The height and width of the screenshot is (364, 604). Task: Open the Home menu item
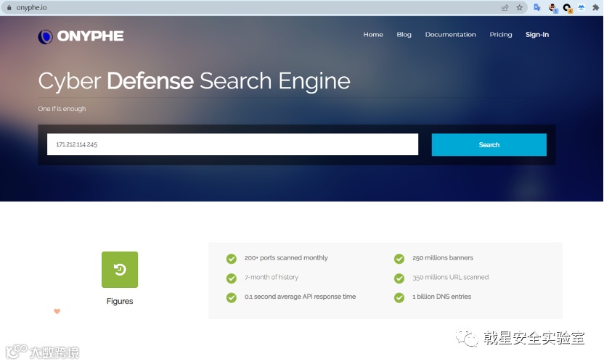click(373, 35)
